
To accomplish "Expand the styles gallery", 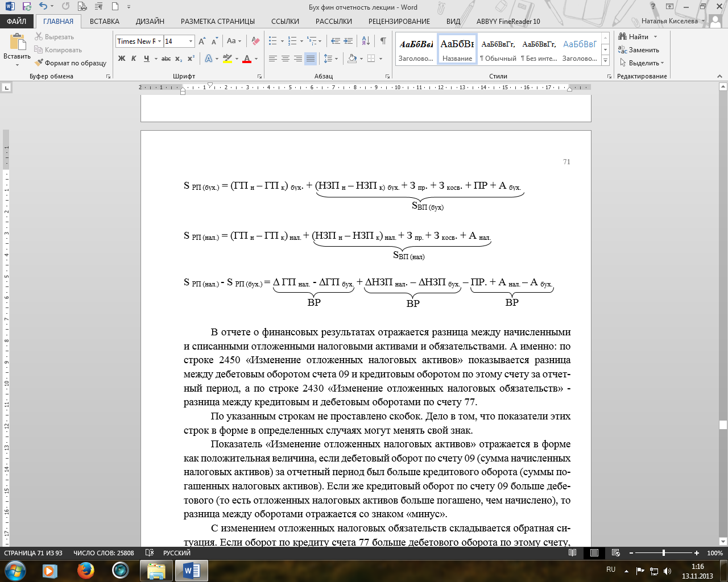I will point(606,60).
